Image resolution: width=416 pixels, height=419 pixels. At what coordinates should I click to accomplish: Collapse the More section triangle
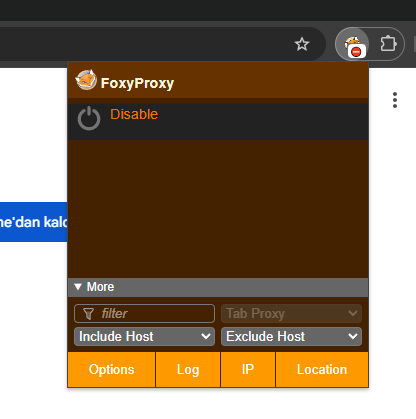pos(78,287)
